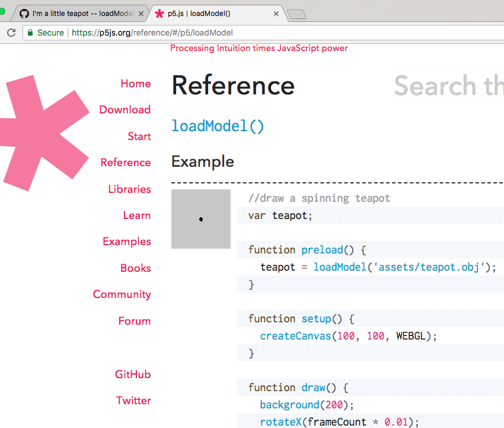504x428 pixels.
Task: Click the page reload icon
Action: [10, 33]
